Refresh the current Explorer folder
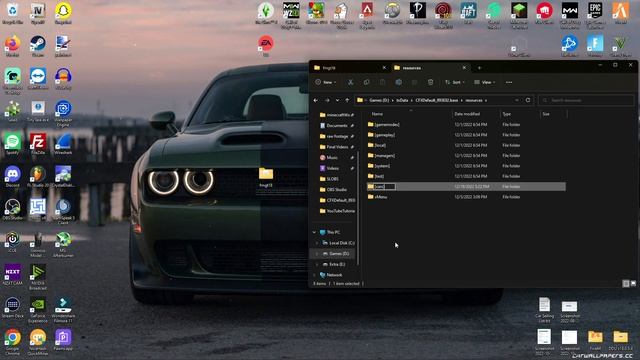 pyautogui.click(x=528, y=100)
